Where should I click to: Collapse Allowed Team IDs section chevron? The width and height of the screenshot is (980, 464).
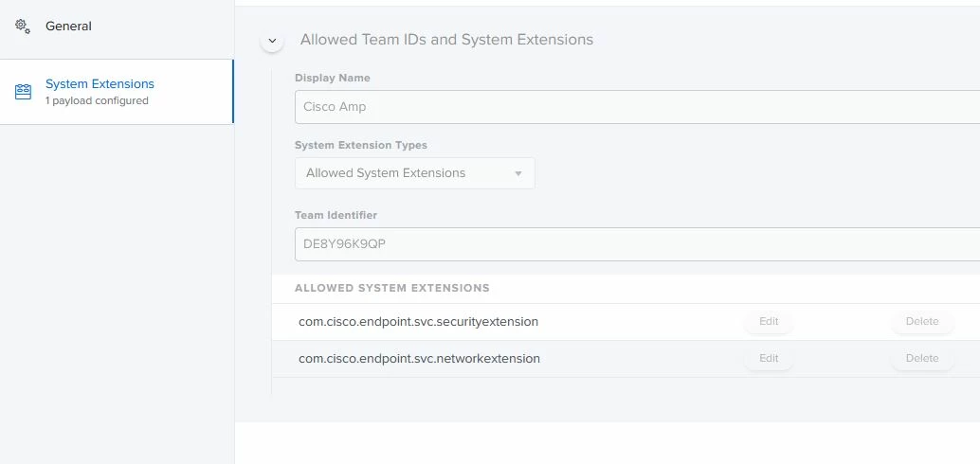272,40
